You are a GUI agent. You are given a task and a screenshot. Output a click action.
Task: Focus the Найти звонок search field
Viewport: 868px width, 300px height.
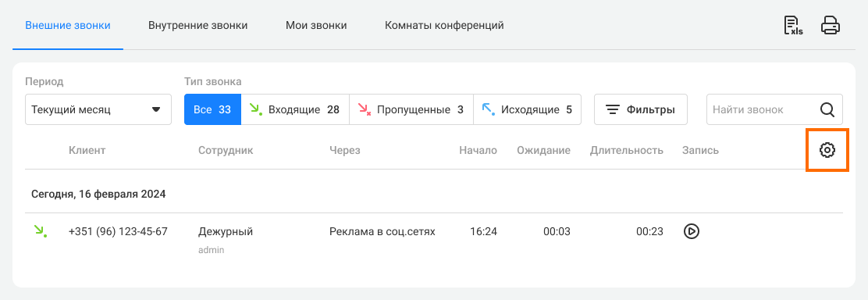point(763,110)
